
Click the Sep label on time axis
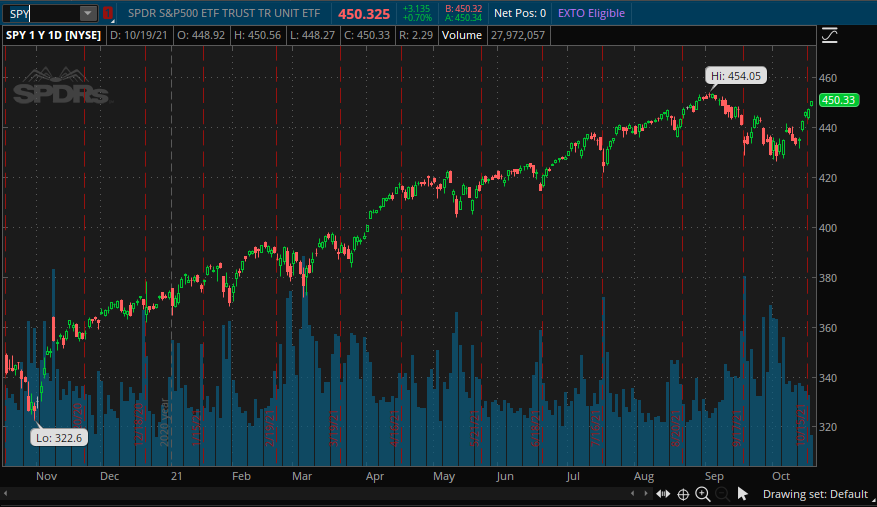tap(714, 476)
